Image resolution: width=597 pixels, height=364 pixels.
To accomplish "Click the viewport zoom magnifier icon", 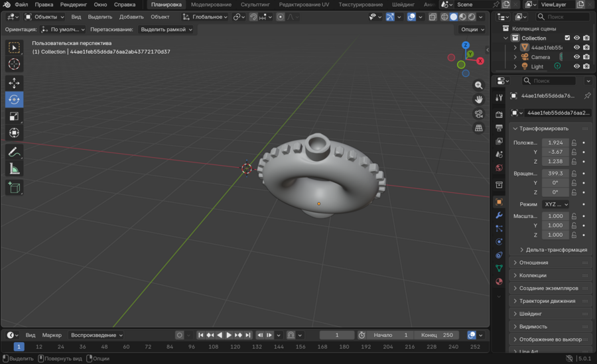I will [x=478, y=86].
